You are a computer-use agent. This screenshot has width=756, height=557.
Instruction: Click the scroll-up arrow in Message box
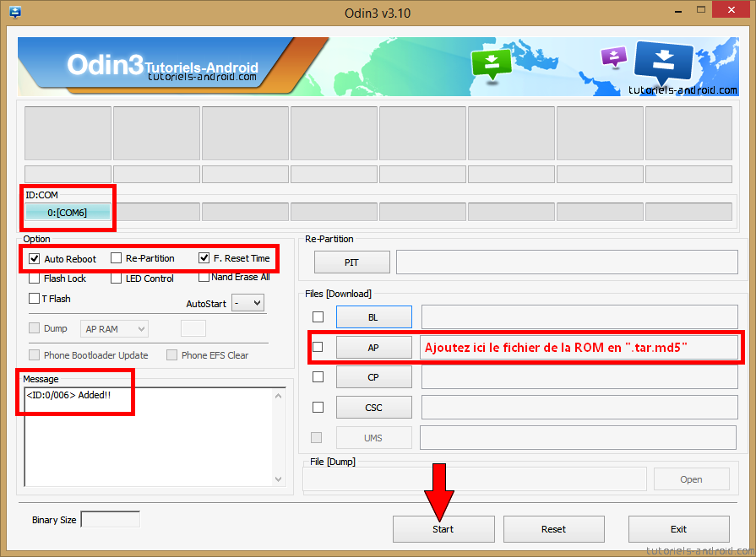pos(278,396)
